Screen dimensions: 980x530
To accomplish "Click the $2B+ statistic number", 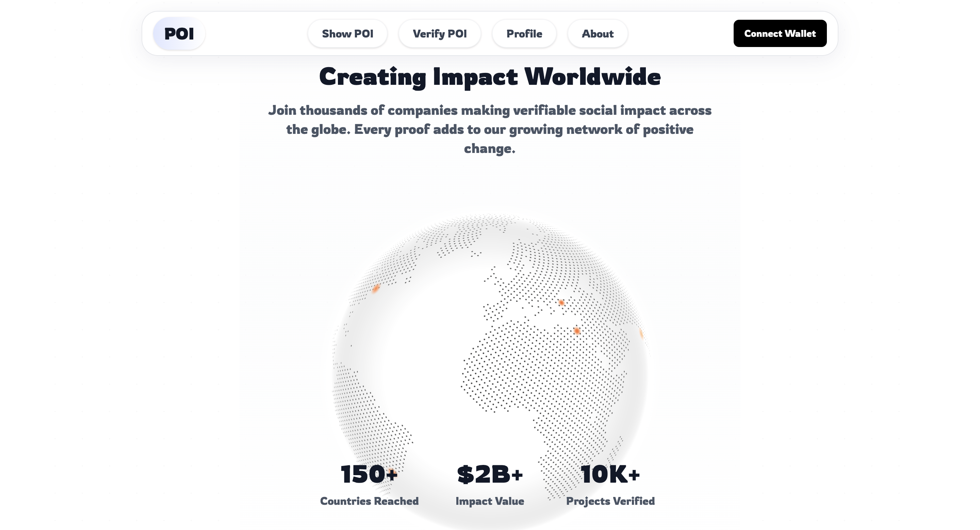I will tap(490, 474).
